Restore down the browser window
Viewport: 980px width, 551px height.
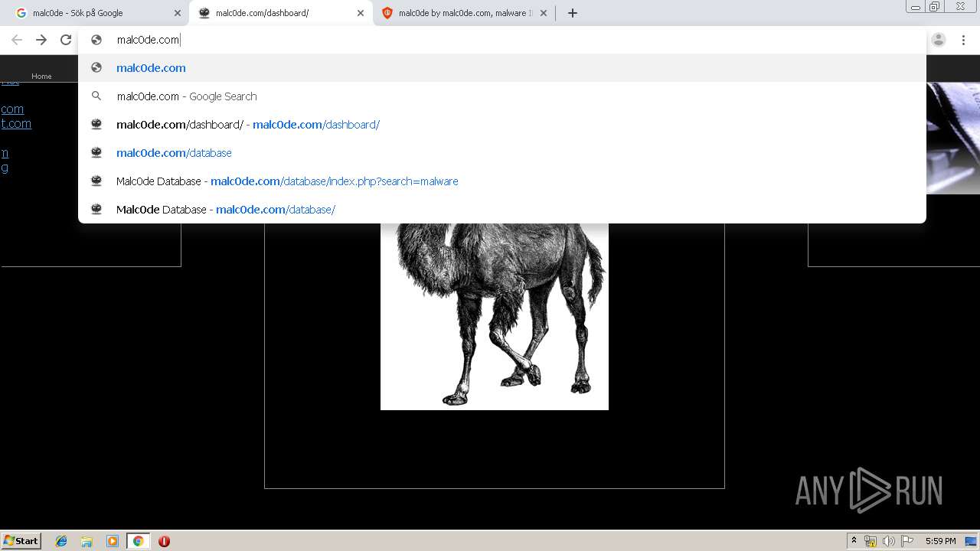coord(935,7)
